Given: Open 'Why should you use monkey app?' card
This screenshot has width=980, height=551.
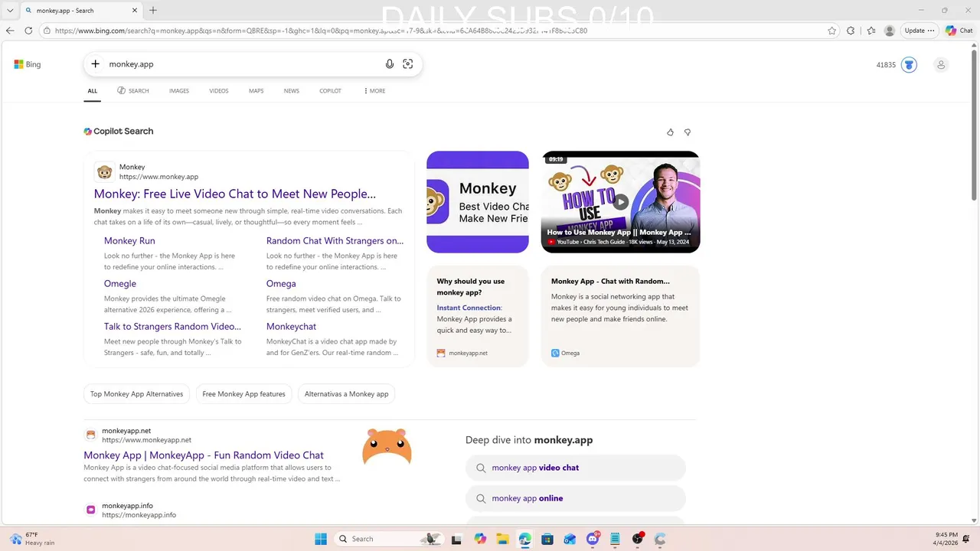Looking at the screenshot, I should (x=478, y=316).
